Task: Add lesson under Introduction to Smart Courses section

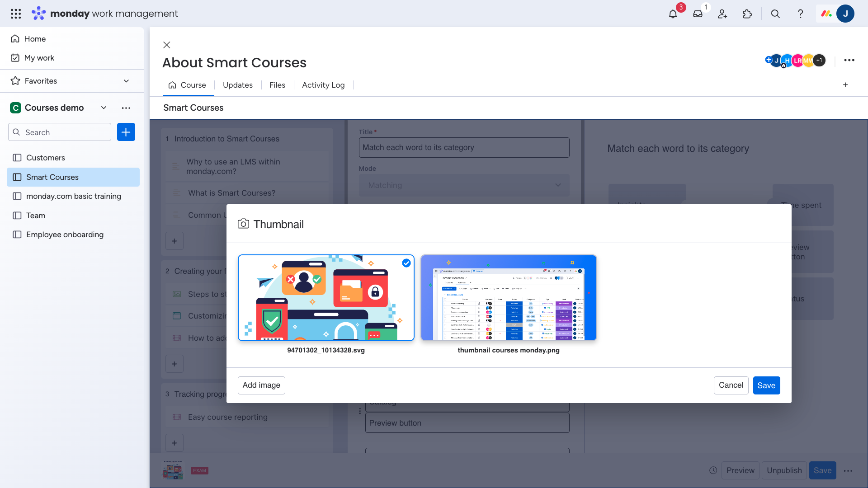Action: coord(175,241)
